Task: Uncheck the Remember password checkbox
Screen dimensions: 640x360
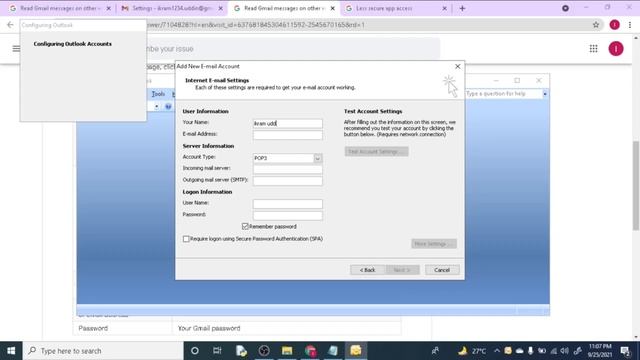Action: coord(245,226)
